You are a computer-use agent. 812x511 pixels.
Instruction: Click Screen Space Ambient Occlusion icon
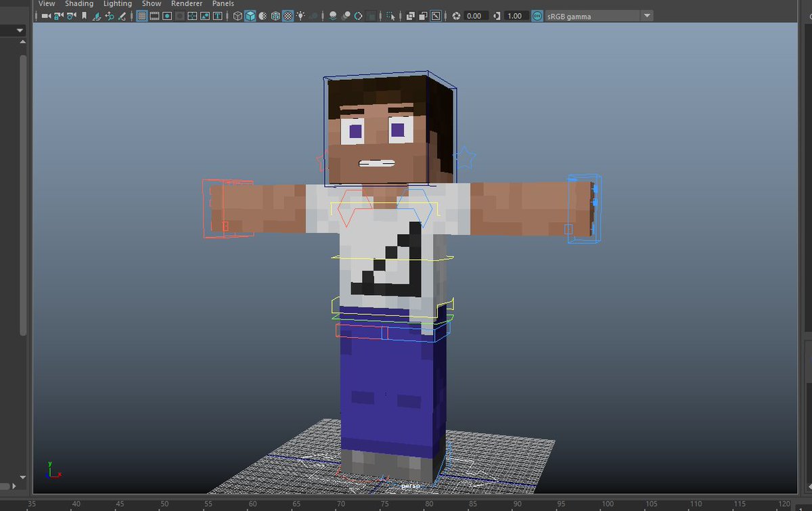tap(332, 16)
